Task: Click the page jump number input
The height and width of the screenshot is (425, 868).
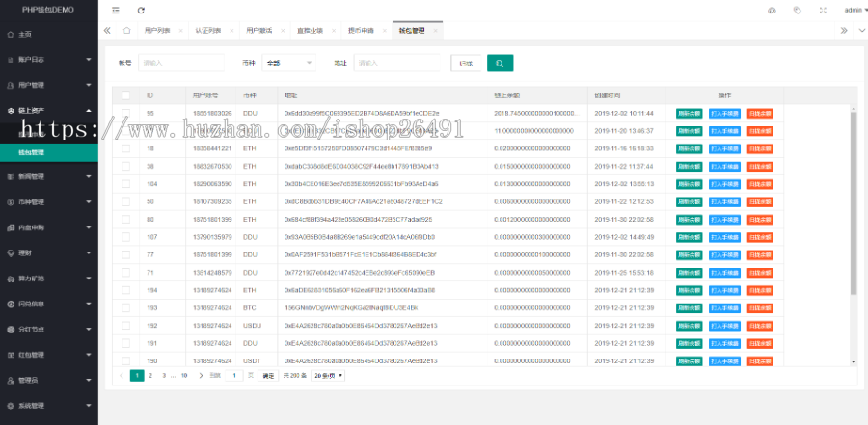Action: (x=234, y=375)
